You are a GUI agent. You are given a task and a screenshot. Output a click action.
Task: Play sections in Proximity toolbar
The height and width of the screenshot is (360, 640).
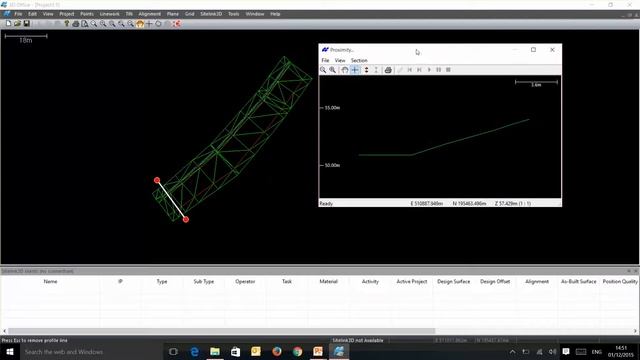(429, 70)
